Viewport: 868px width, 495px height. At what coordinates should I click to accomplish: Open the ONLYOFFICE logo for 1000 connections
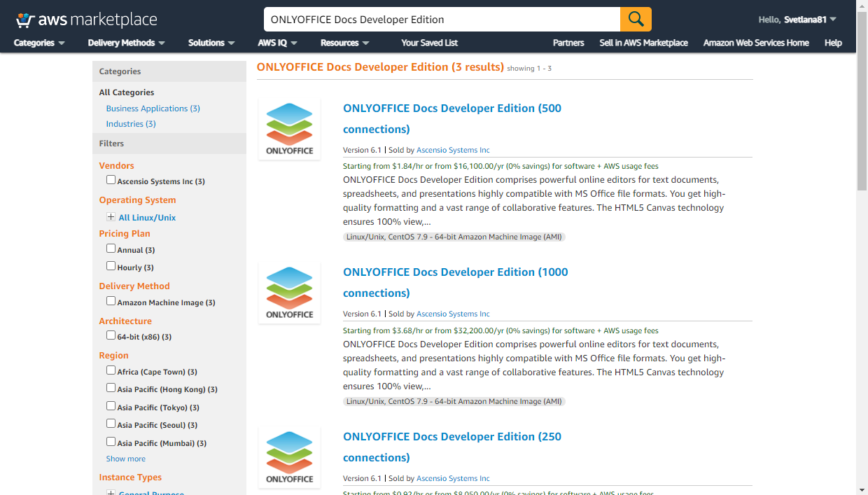289,293
